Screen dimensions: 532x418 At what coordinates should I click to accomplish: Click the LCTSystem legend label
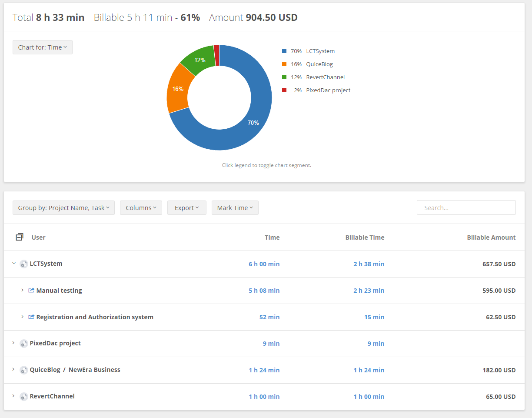coord(320,51)
